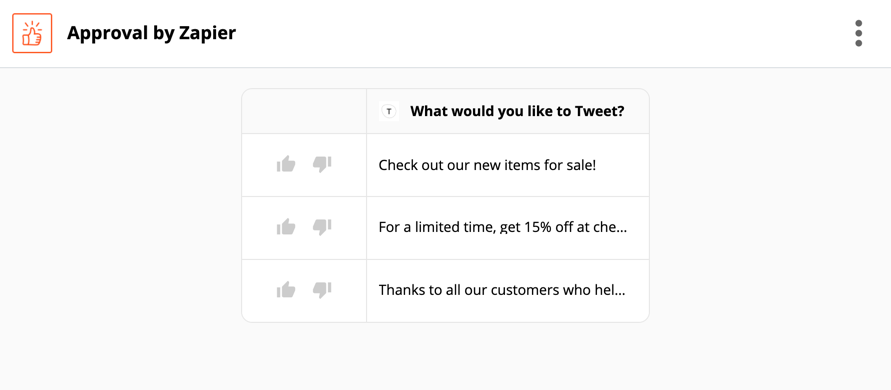The image size is (891, 390).
Task: Click the 'Approval by Zapier' title text
Action: click(x=151, y=34)
